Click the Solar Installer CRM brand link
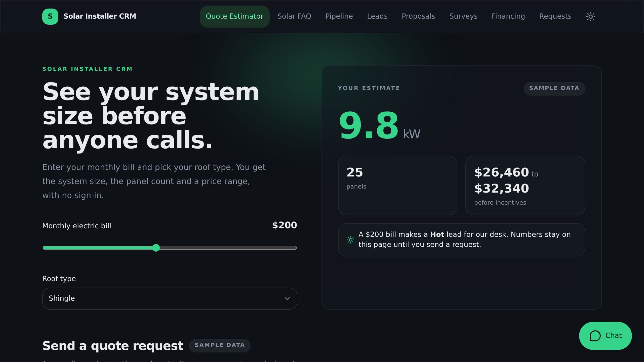 click(89, 17)
